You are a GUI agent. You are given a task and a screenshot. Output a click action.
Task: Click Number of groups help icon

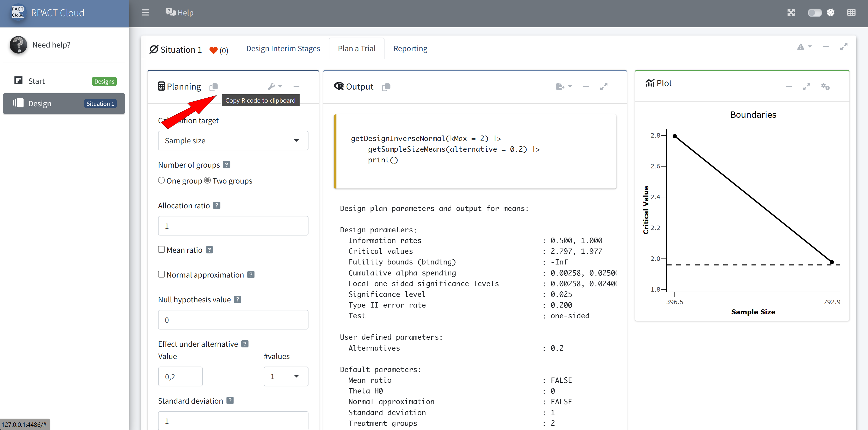pyautogui.click(x=227, y=165)
